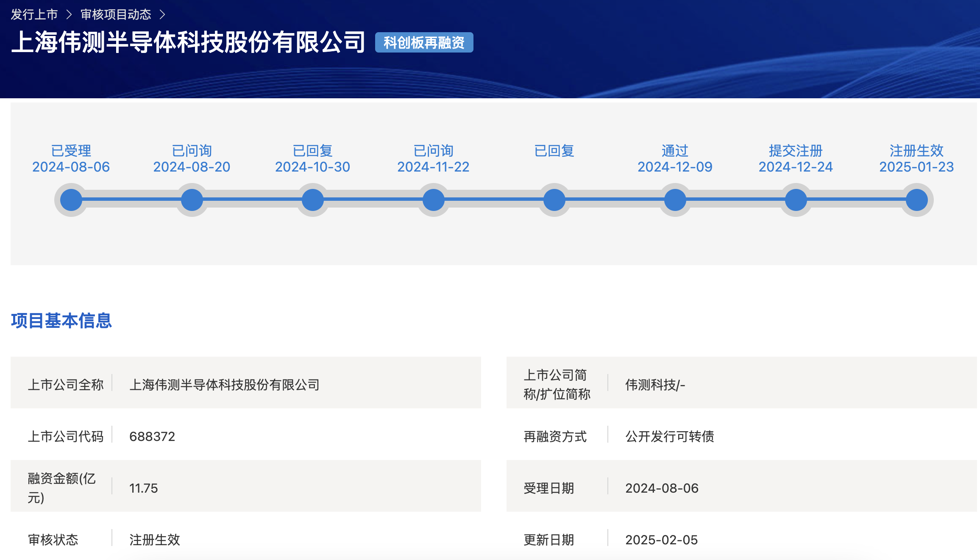Click the second 已回复 timeline node

(554, 199)
